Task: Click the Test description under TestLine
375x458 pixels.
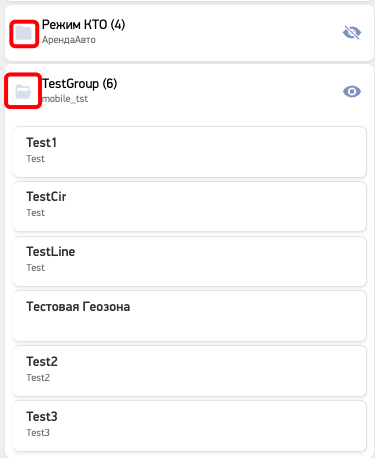Action: [x=35, y=268]
